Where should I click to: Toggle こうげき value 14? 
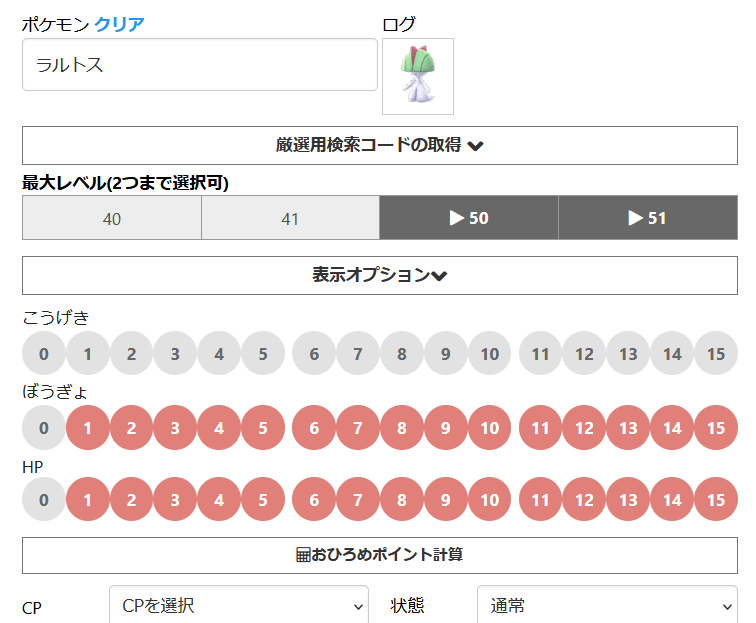click(672, 353)
